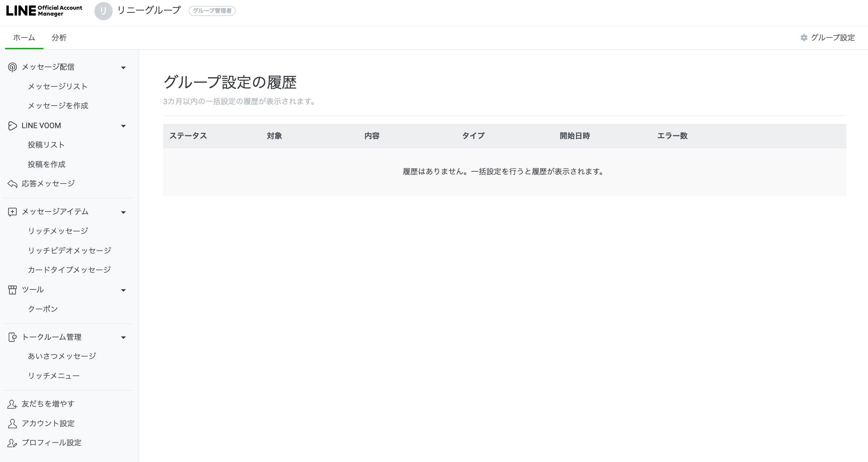
Task: Click the メッセージアイテム plus-bubble icon
Action: 12,212
